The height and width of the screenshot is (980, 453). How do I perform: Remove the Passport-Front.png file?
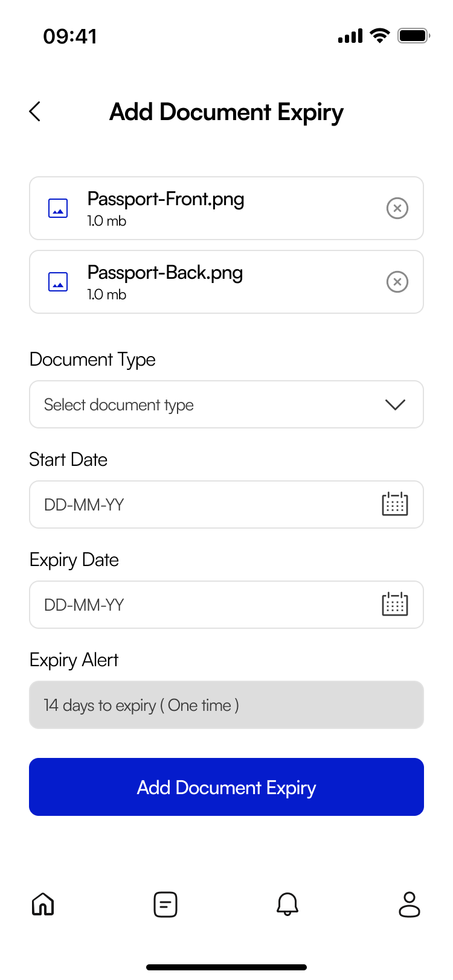(397, 208)
